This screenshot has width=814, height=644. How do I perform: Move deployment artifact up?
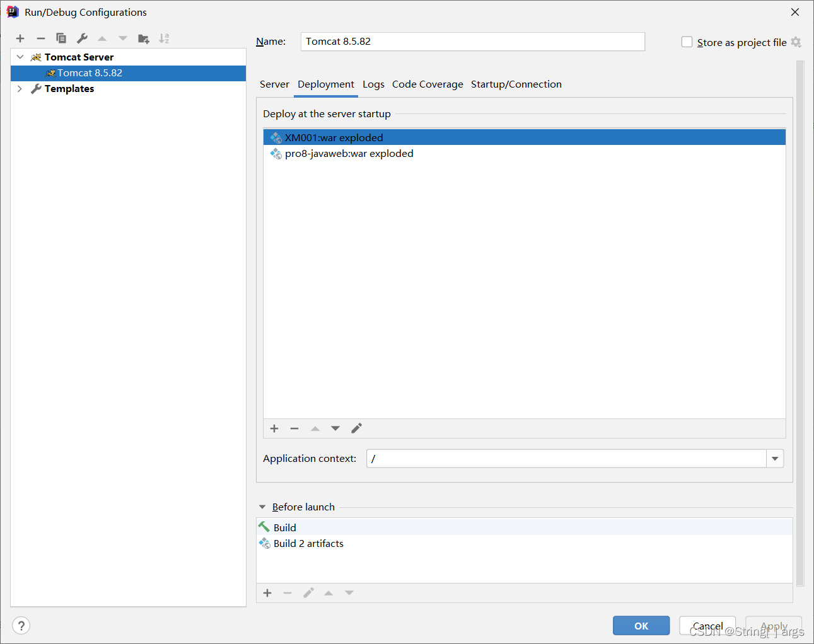(x=315, y=428)
